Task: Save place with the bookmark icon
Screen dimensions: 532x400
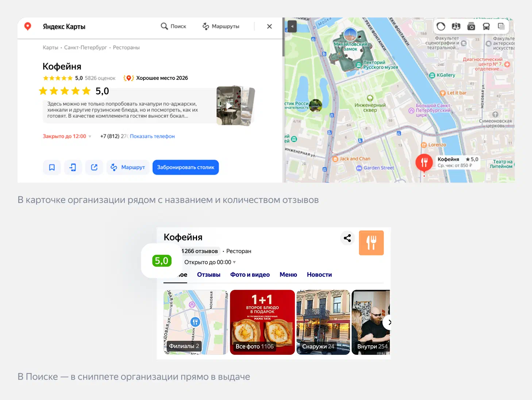Action: pyautogui.click(x=52, y=167)
